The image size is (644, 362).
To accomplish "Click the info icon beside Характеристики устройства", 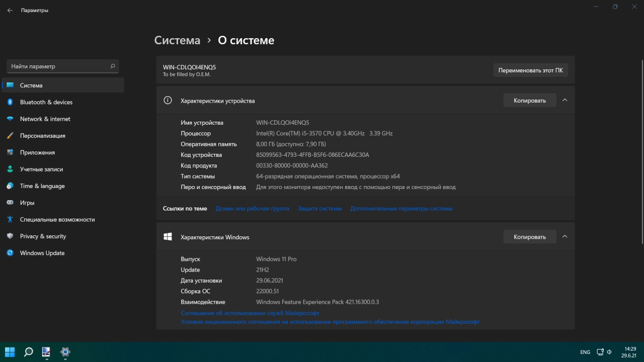I will [x=168, y=101].
